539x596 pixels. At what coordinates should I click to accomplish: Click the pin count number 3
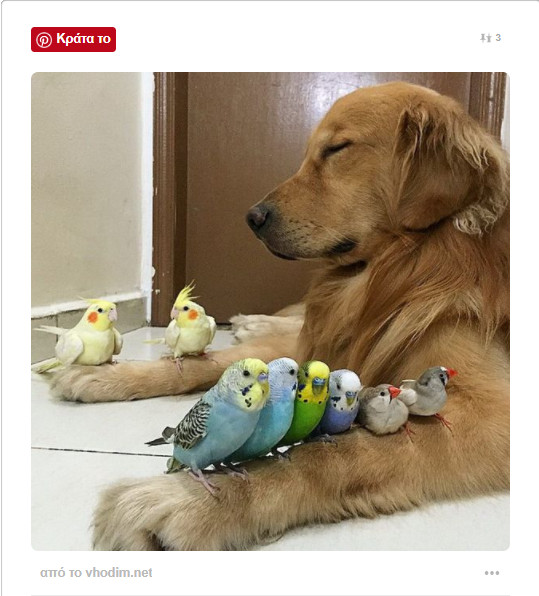pos(498,38)
